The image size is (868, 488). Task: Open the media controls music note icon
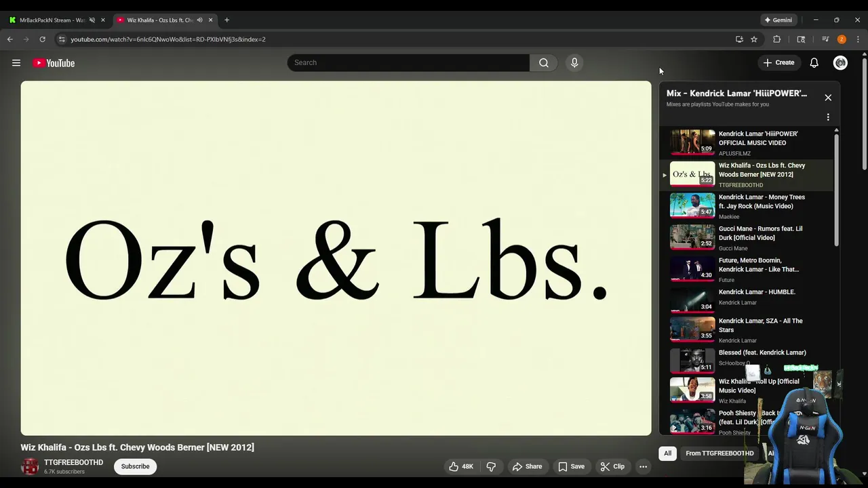825,39
